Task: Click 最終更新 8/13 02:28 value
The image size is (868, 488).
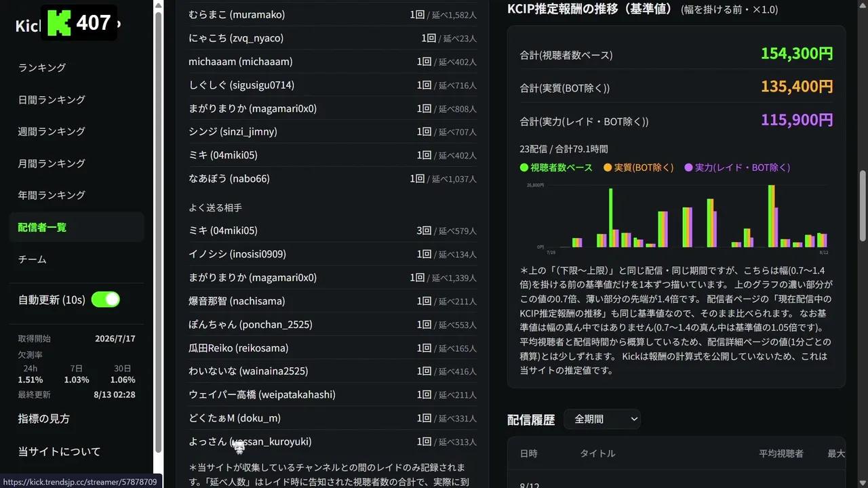Action: point(115,394)
